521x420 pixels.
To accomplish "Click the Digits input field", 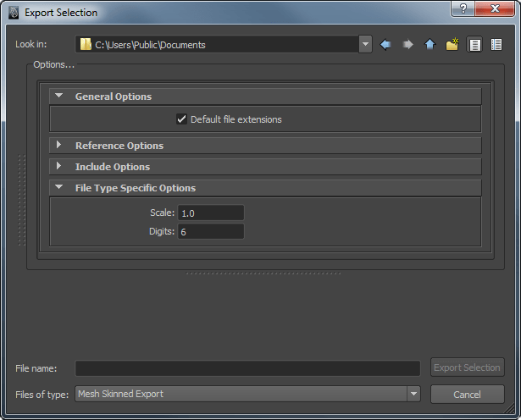I will pos(211,231).
